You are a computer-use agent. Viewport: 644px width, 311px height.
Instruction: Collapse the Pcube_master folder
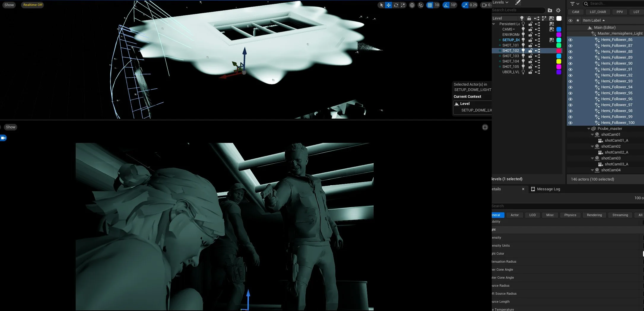coord(589,129)
